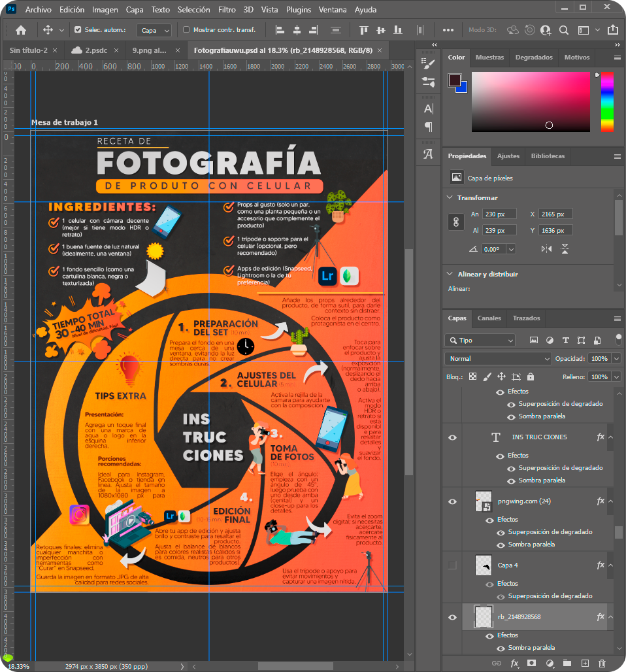This screenshot has width=626, height=672.
Task: Create a new layer with plus icon
Action: tap(585, 663)
